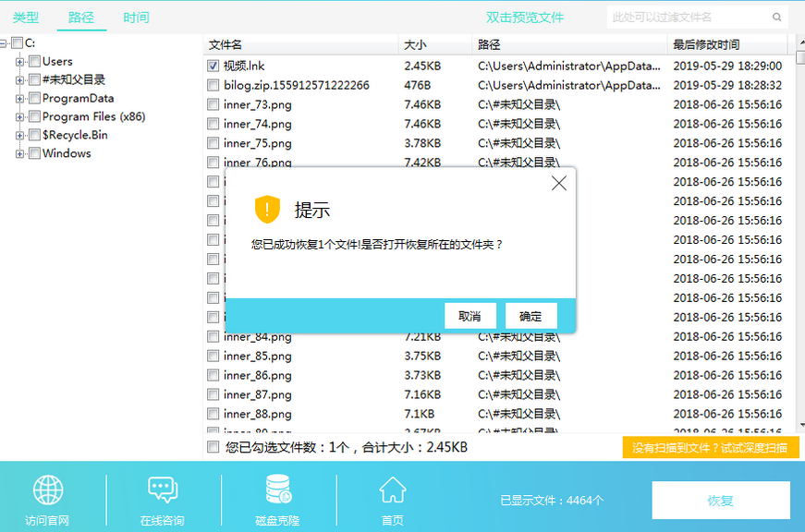
Task: Switch to the 类型 tab
Action: coord(26,16)
